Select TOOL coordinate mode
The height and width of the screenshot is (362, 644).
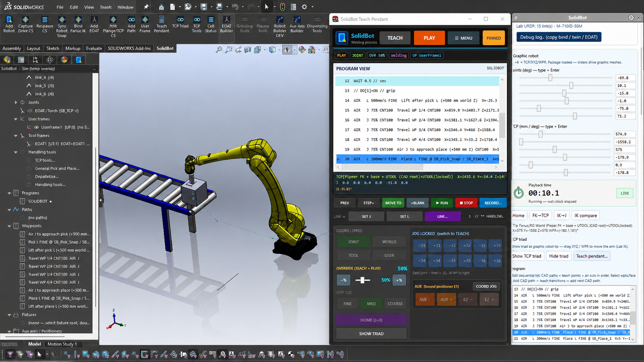coord(353,255)
